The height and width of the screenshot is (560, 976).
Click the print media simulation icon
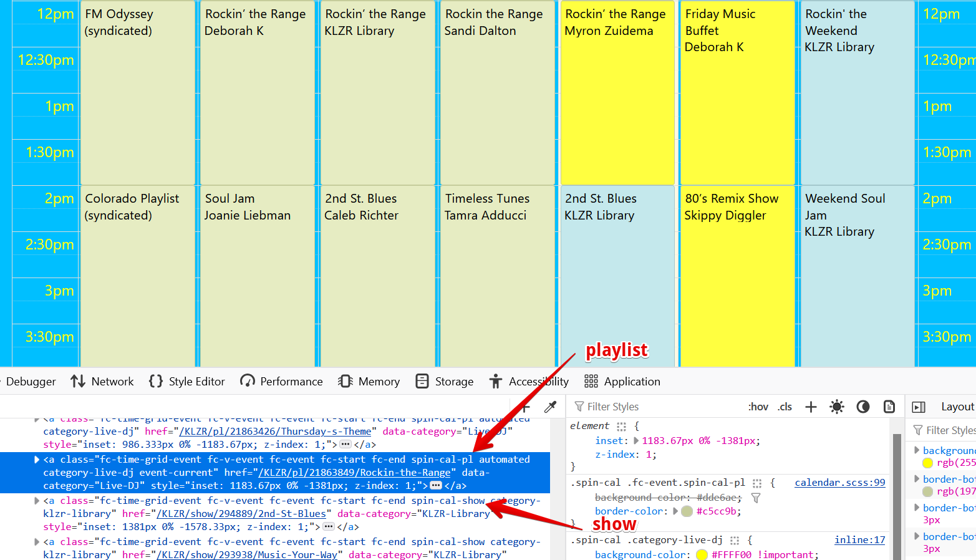click(x=889, y=407)
